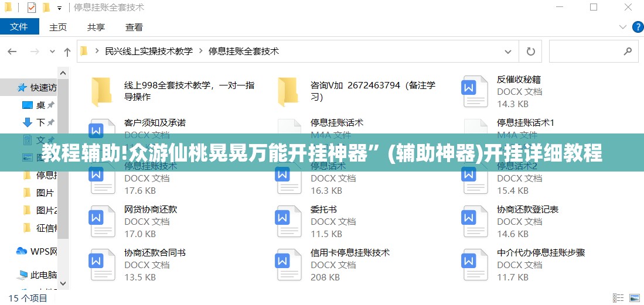Click the Refresh button in address bar

click(531, 52)
